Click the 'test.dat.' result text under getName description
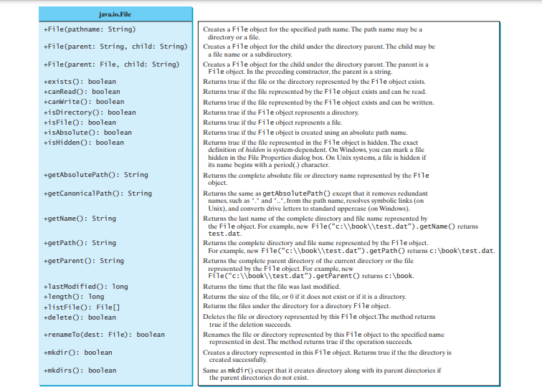 click(225, 234)
